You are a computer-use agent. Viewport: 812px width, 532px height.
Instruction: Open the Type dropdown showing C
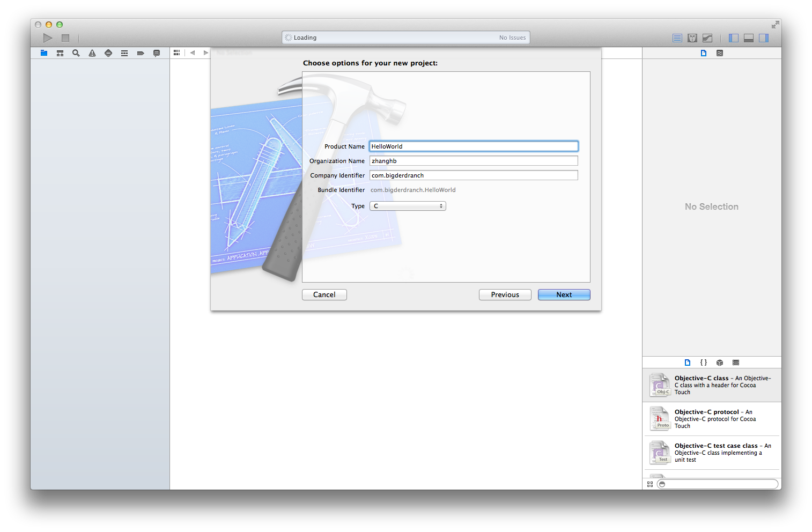coord(408,206)
